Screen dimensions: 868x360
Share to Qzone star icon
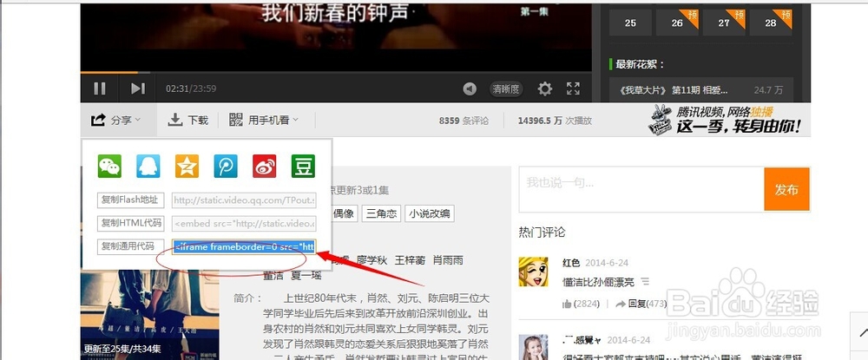(187, 166)
